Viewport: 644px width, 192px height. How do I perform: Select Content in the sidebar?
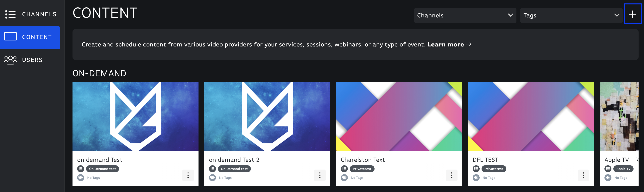point(30,37)
